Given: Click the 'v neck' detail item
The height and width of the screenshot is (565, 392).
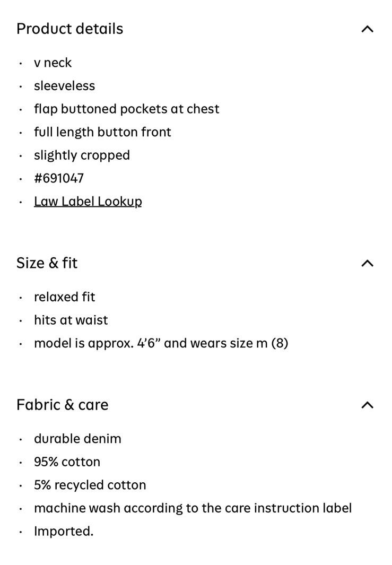Looking at the screenshot, I should pos(53,63).
